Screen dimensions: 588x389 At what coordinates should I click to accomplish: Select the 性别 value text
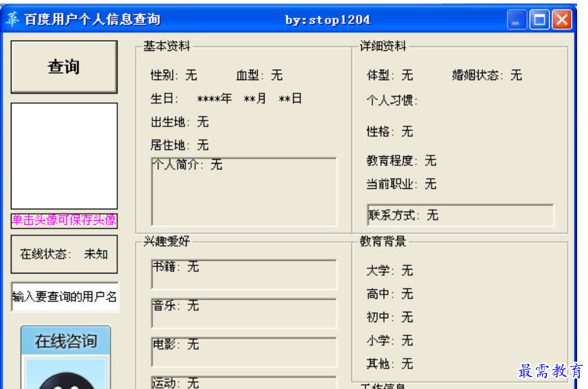click(x=191, y=75)
